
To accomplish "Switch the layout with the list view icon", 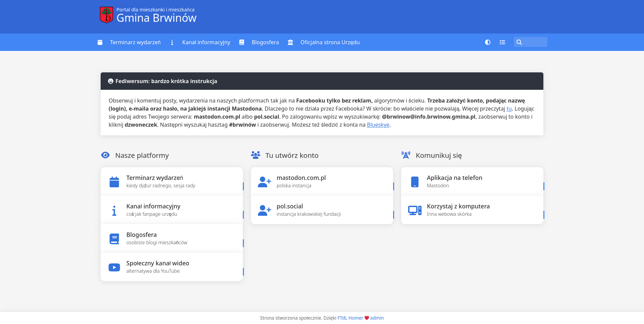I will point(502,42).
